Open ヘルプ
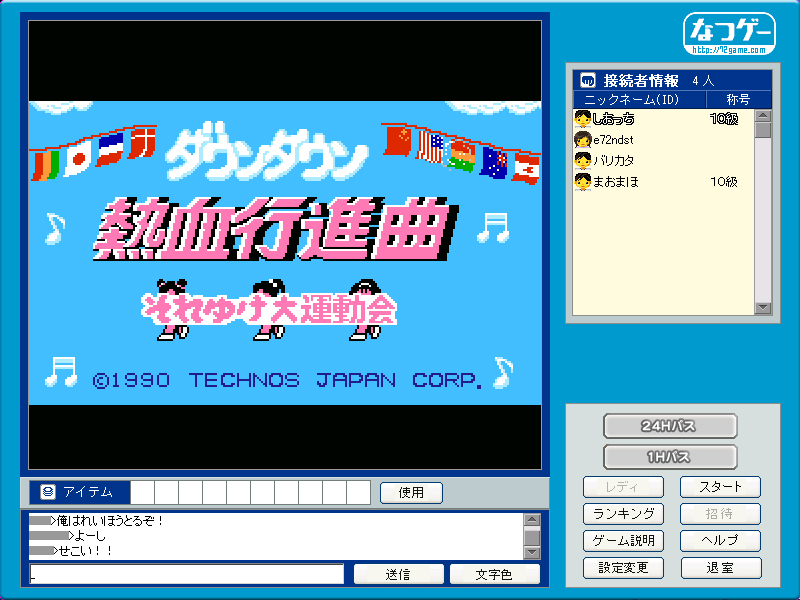 coord(720,541)
